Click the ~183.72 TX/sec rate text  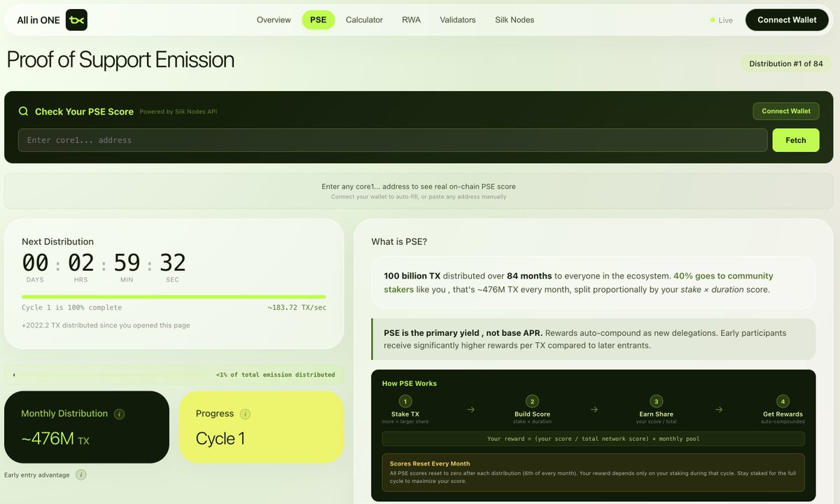[x=297, y=308]
